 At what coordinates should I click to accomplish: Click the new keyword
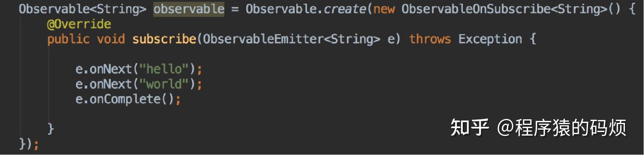[384, 9]
